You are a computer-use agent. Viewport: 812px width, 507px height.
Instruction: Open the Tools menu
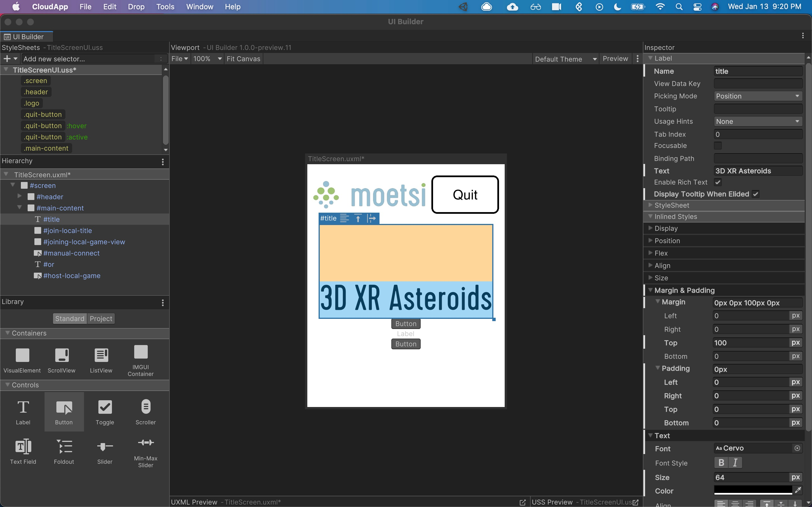[x=165, y=7]
